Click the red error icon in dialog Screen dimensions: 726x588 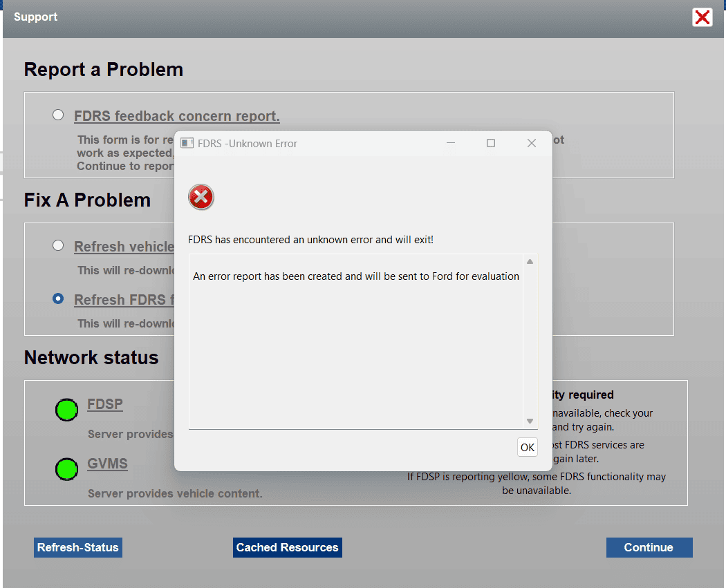tap(201, 198)
